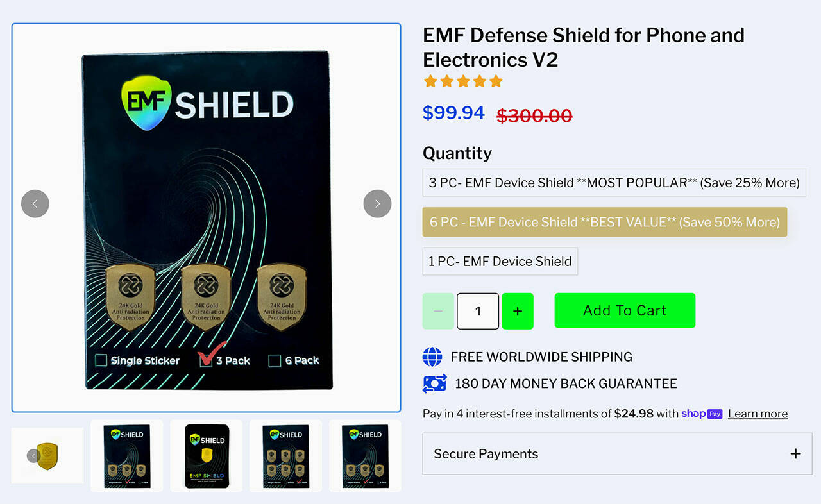
Task: Open the Learn more installments link
Action: (758, 414)
